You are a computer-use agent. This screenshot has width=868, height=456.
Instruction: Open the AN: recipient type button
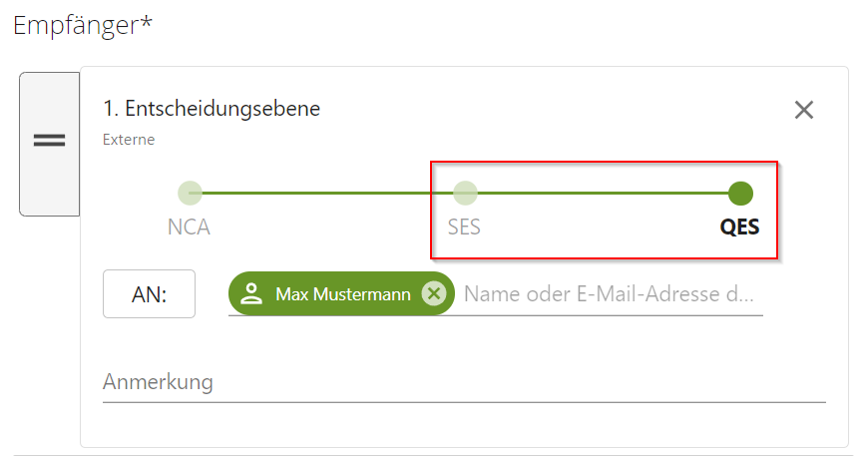click(149, 294)
